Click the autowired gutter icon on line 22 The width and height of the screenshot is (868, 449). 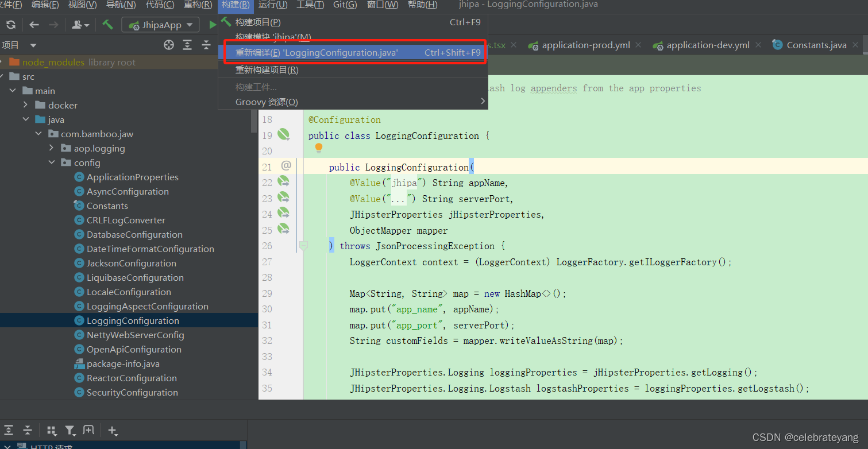point(284,182)
